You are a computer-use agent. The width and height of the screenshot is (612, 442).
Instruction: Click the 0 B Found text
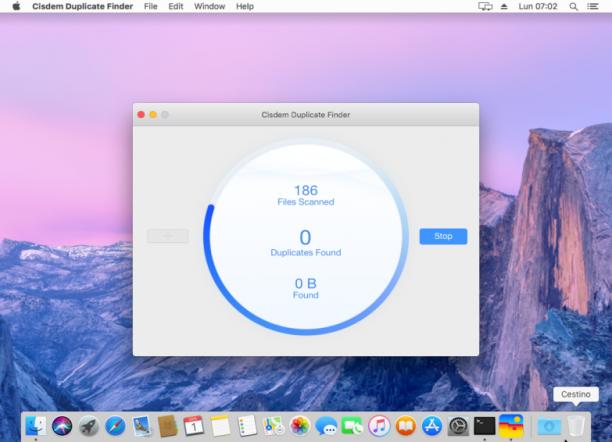(x=306, y=288)
